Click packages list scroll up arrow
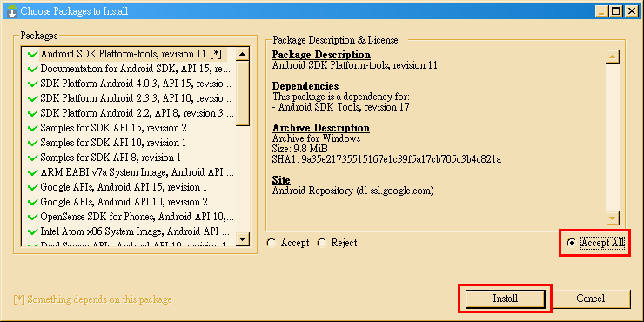Viewport: 644px width, 322px height. (x=243, y=54)
